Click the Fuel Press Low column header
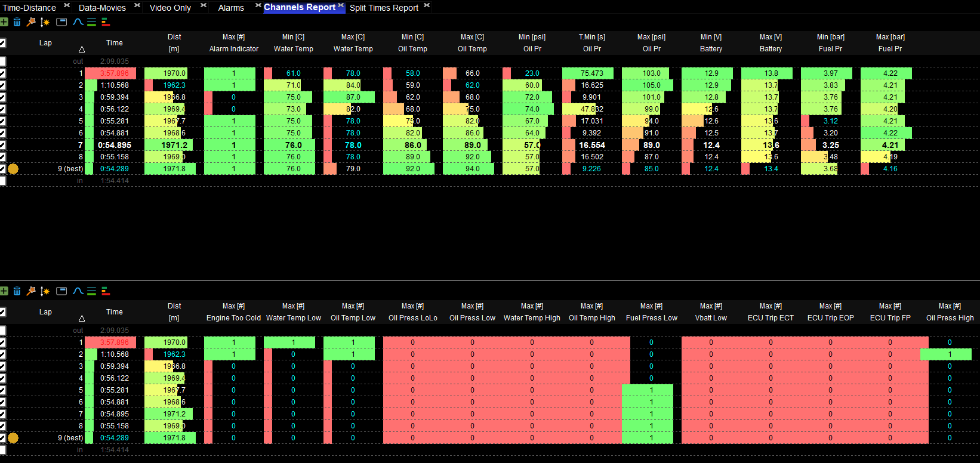 (x=651, y=312)
